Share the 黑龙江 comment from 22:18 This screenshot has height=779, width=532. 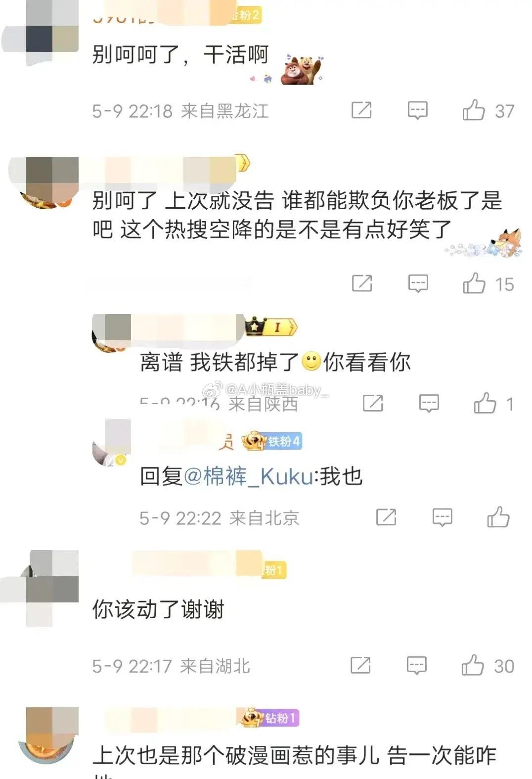361,110
